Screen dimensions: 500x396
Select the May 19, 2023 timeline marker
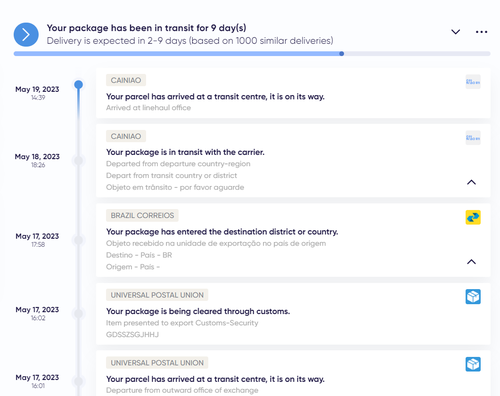point(79,85)
